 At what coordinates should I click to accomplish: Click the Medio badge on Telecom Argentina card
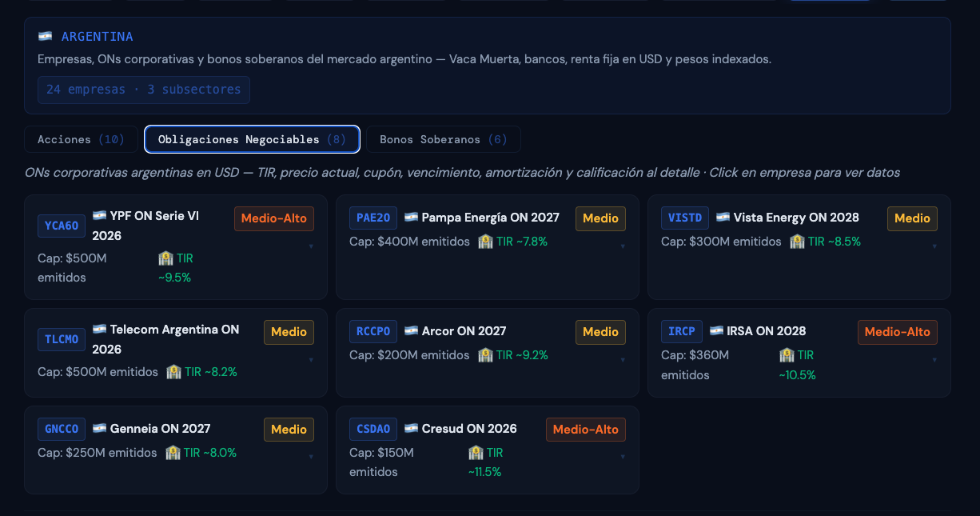[x=289, y=332]
